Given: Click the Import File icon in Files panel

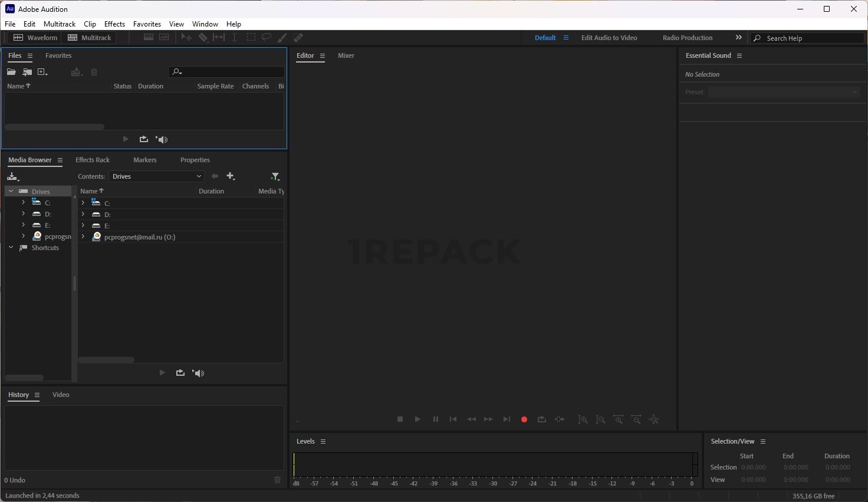Looking at the screenshot, I should point(27,72).
